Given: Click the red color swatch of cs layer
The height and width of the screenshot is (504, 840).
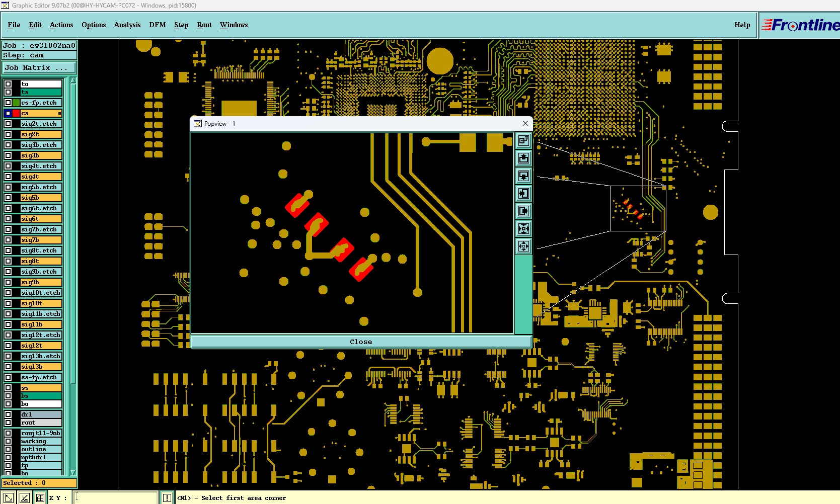Looking at the screenshot, I should coord(16,113).
